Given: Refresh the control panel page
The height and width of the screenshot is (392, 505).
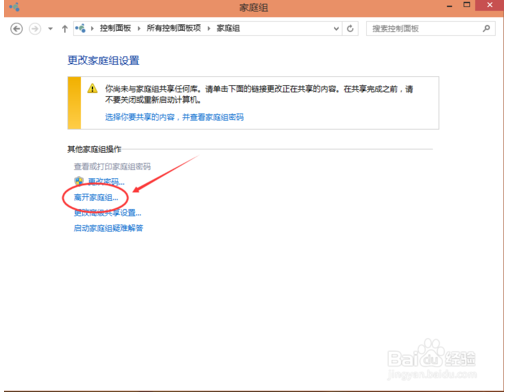Looking at the screenshot, I should (350, 29).
